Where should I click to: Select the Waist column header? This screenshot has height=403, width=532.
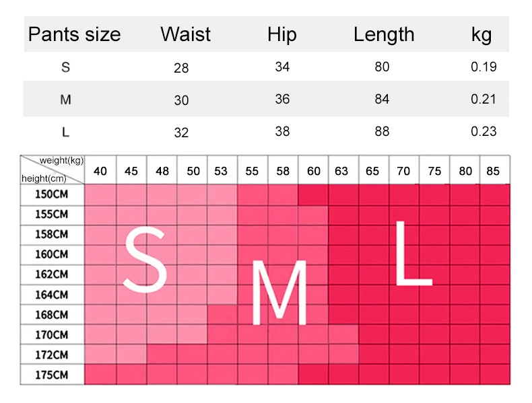[185, 34]
